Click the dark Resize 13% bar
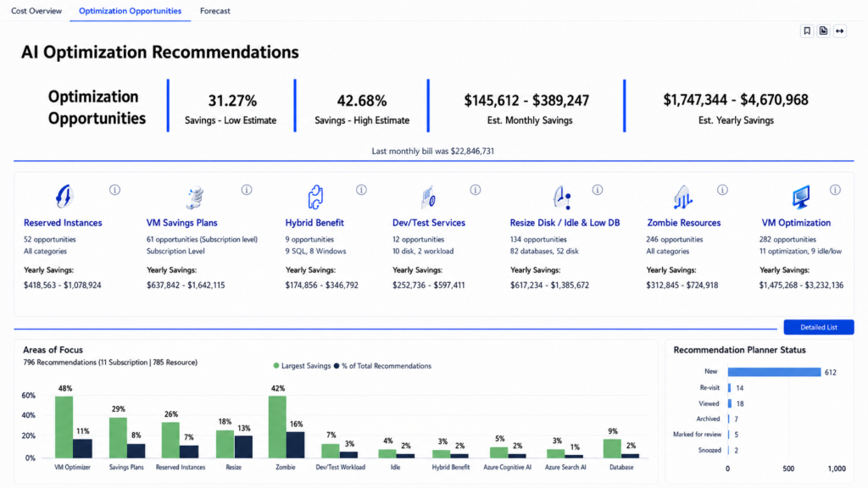Image resolution: width=868 pixels, height=488 pixels. tap(243, 446)
